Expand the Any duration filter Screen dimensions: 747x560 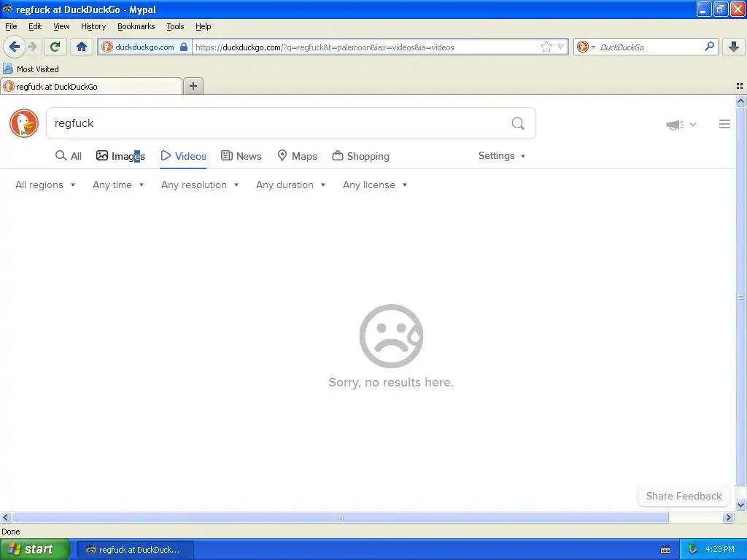290,184
